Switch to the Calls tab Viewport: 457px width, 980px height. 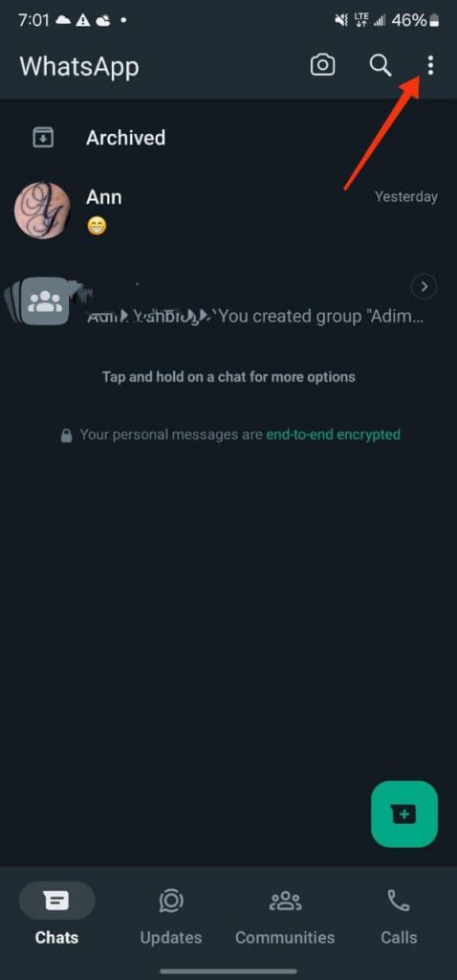(399, 917)
